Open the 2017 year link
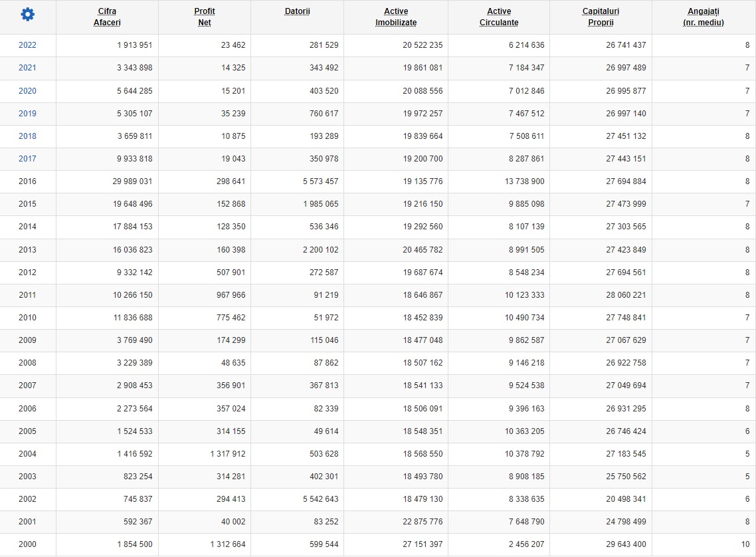The image size is (756, 557). tap(27, 159)
